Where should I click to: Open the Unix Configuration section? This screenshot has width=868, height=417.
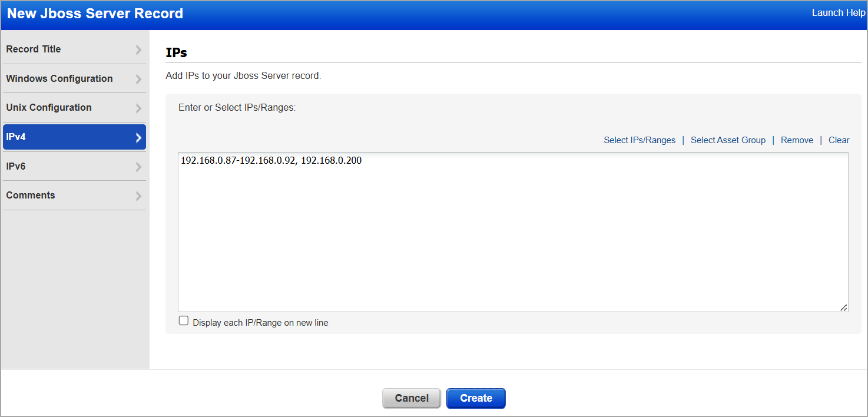[74, 108]
